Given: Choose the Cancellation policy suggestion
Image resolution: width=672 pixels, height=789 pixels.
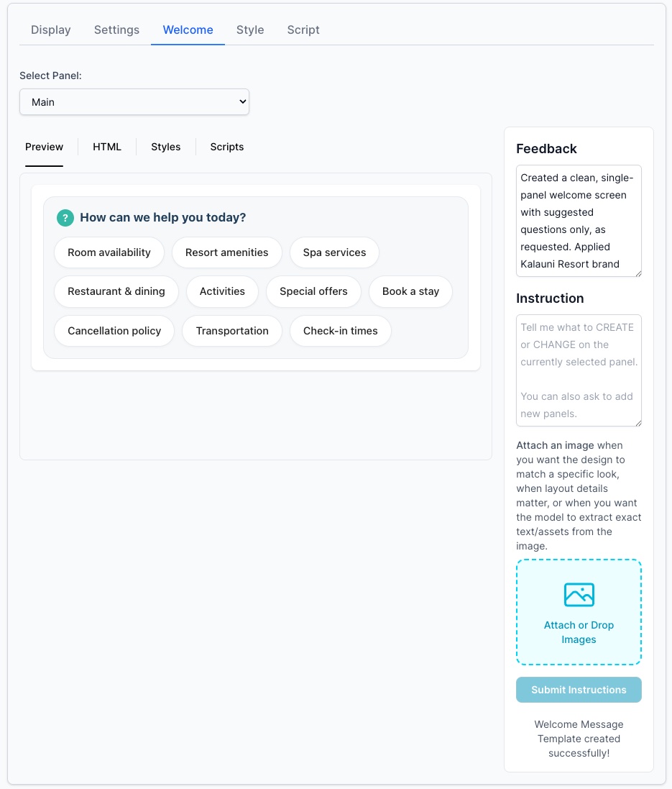Looking at the screenshot, I should pyautogui.click(x=114, y=331).
